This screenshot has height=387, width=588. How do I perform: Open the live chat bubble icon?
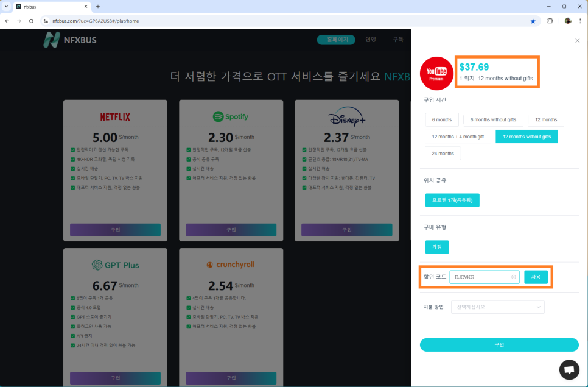click(x=569, y=370)
